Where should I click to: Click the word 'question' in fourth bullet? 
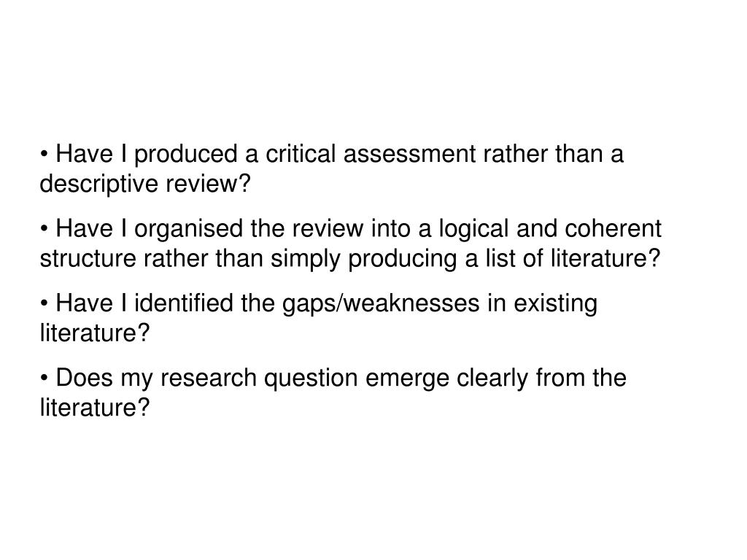click(311, 379)
